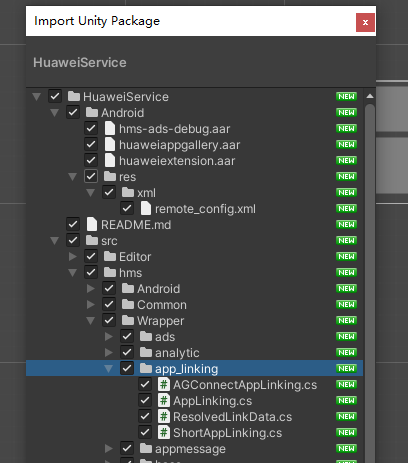Screen dimensions: 408x463
Task: Click the script icon next to AppLinking.cs
Action: [x=163, y=401]
